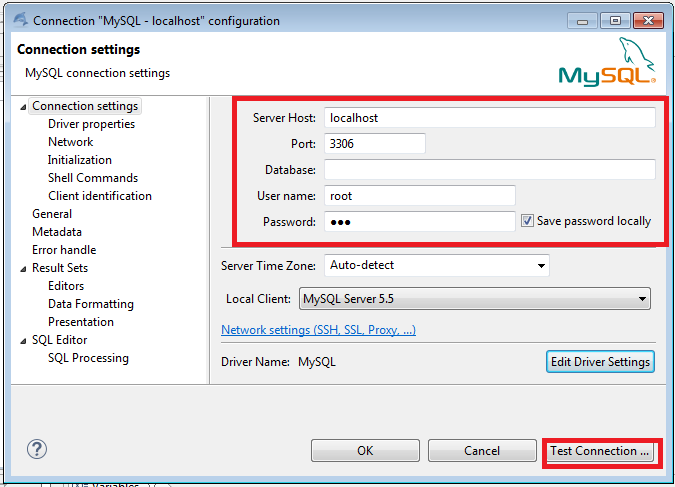Screen dimensions: 675x487
Task: Open Network settings (SSH, SSL, Proxy) link
Action: point(319,330)
